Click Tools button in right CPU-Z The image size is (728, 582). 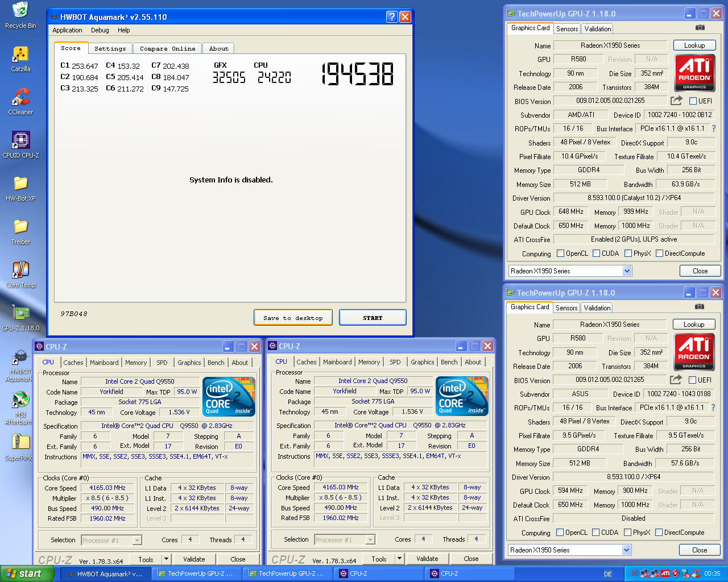click(x=379, y=559)
